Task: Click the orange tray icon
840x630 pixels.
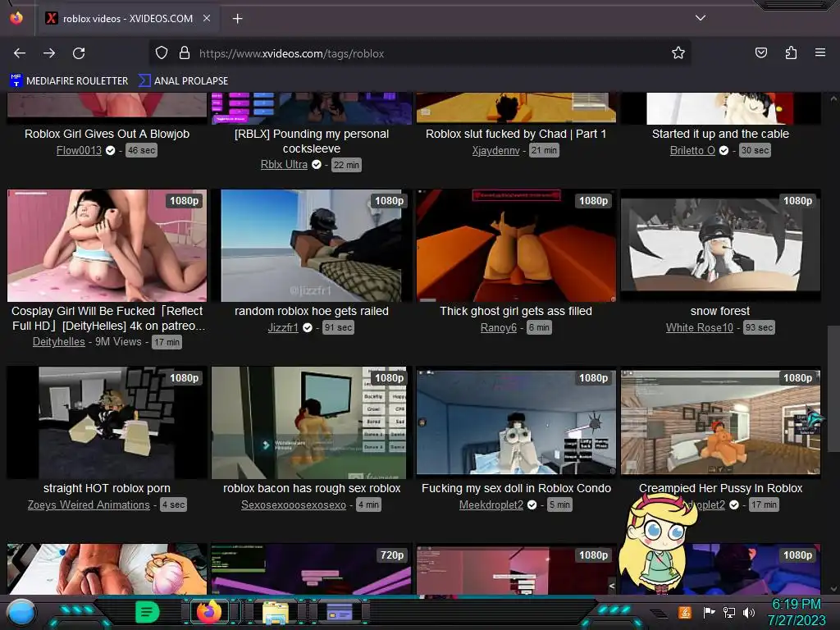Action: click(685, 613)
